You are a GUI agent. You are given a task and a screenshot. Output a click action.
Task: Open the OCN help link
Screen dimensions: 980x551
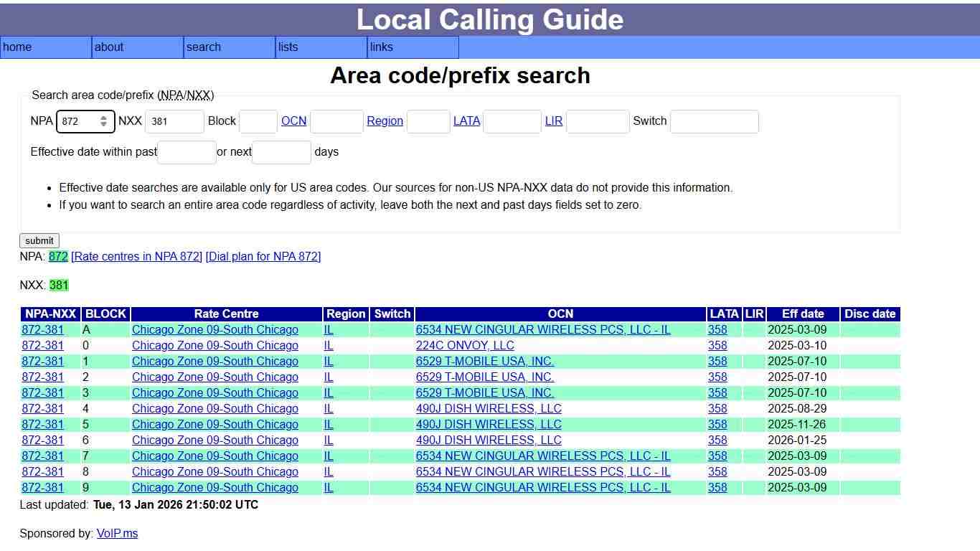pyautogui.click(x=293, y=121)
